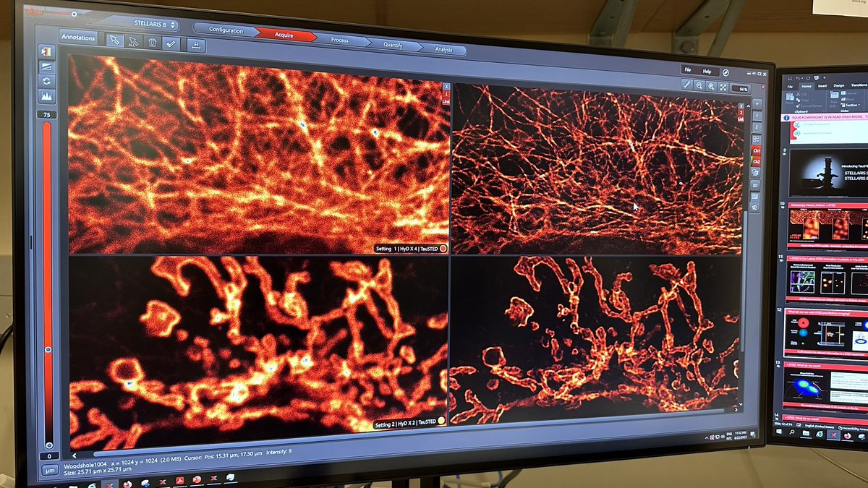Click the 0 lower intensity value box
The image size is (868, 488).
point(48,457)
